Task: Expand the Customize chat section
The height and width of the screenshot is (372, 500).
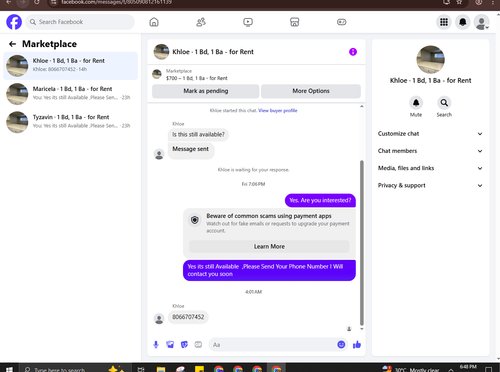Action: click(430, 134)
